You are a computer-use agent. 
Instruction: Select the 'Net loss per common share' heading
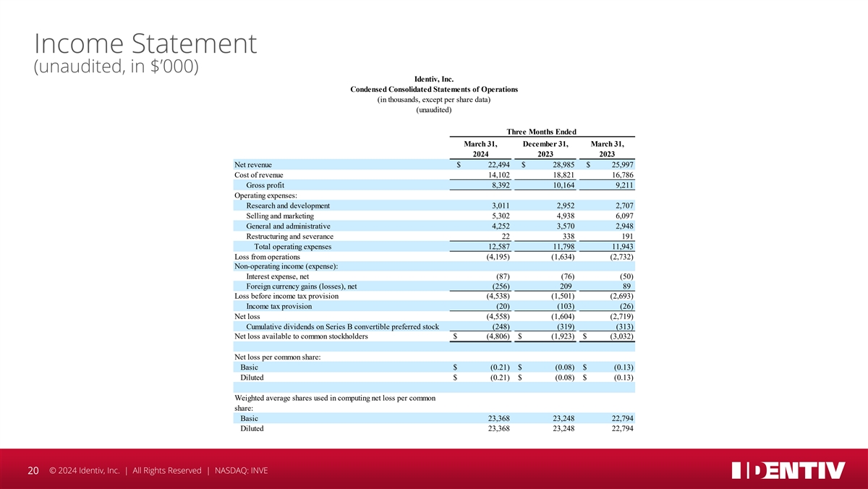tap(278, 357)
